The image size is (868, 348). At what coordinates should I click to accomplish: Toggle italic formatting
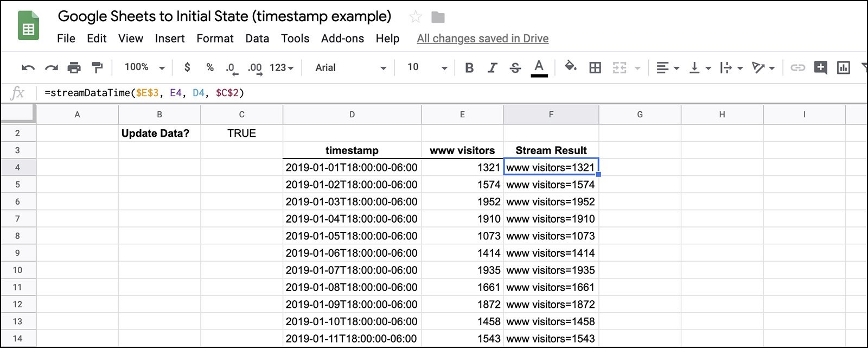point(492,68)
